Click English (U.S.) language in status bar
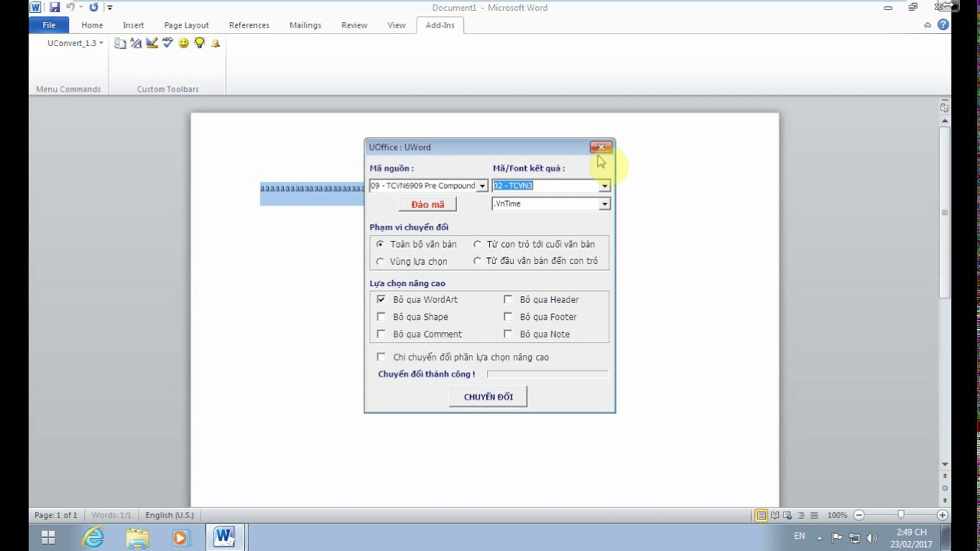Image resolution: width=980 pixels, height=551 pixels. (169, 515)
